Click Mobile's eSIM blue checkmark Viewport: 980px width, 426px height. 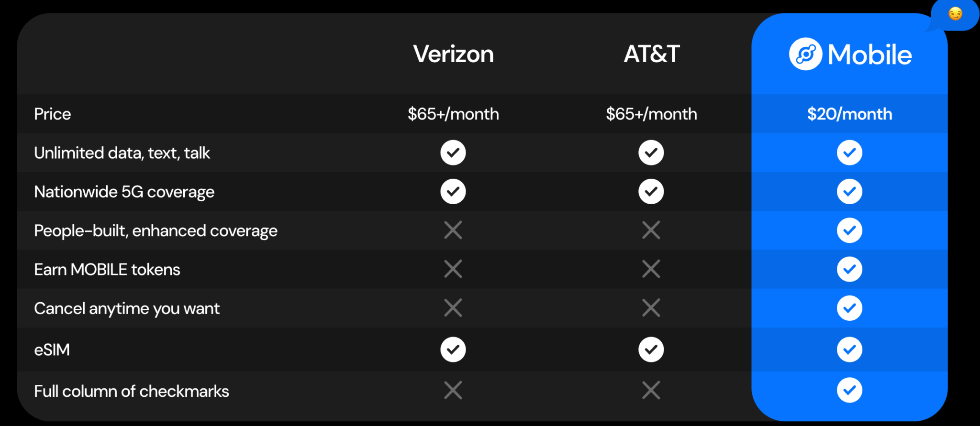pos(849,350)
